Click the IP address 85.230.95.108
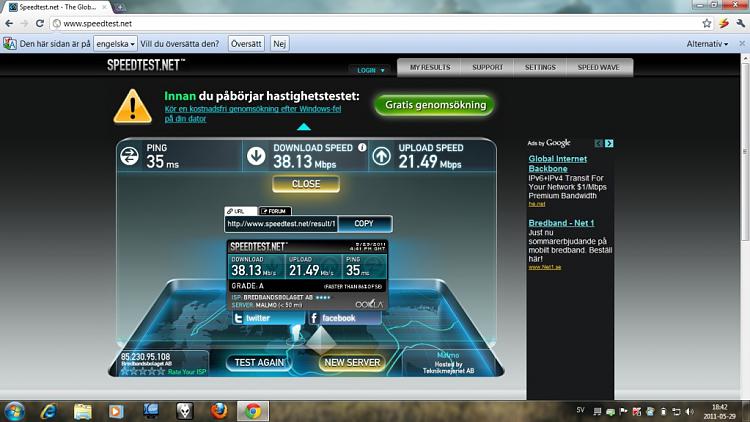The image size is (750, 422). (x=145, y=357)
